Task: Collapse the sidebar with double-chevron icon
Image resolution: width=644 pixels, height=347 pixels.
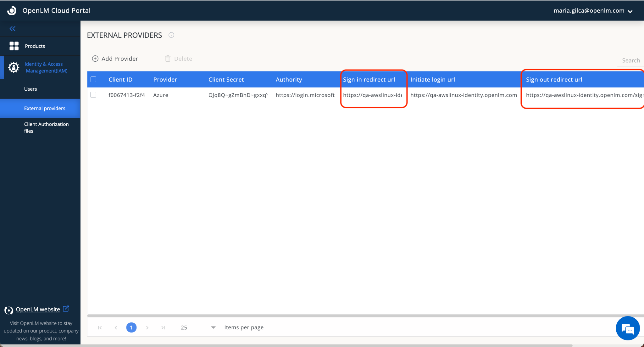Action: pyautogui.click(x=13, y=29)
